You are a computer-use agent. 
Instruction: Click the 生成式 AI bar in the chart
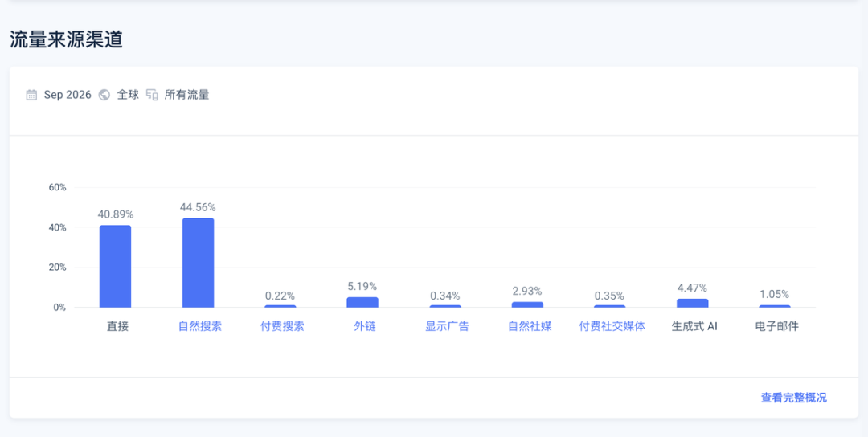[x=693, y=303]
